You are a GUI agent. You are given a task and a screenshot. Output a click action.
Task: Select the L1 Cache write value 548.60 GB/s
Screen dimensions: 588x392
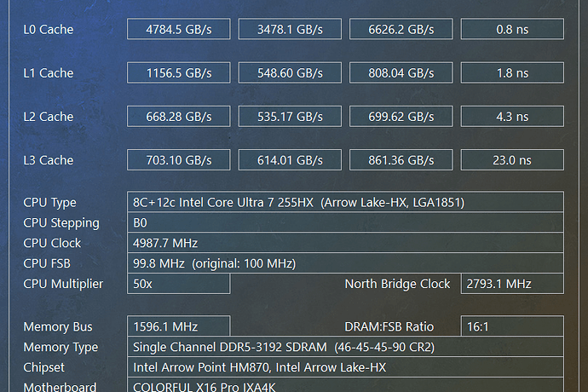coord(290,72)
